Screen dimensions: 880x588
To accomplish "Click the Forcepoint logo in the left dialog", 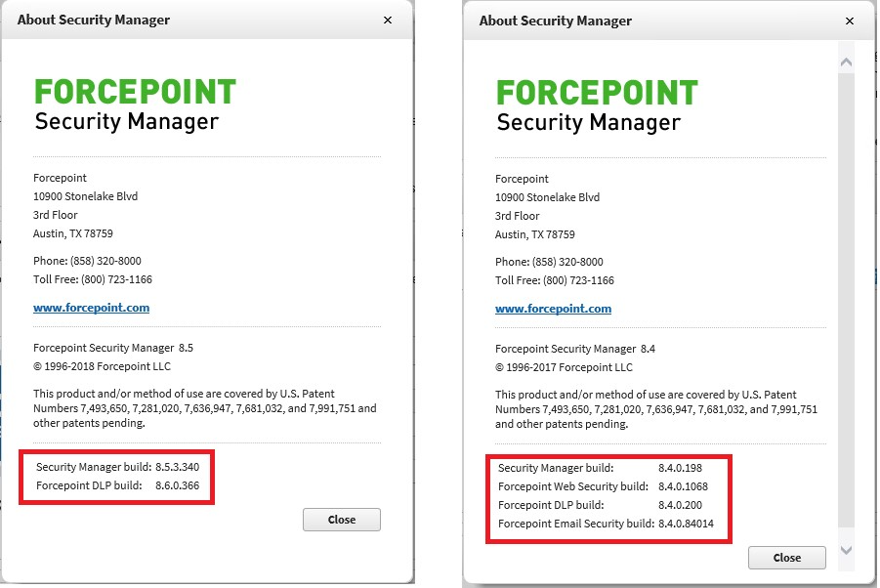I will tap(136, 92).
